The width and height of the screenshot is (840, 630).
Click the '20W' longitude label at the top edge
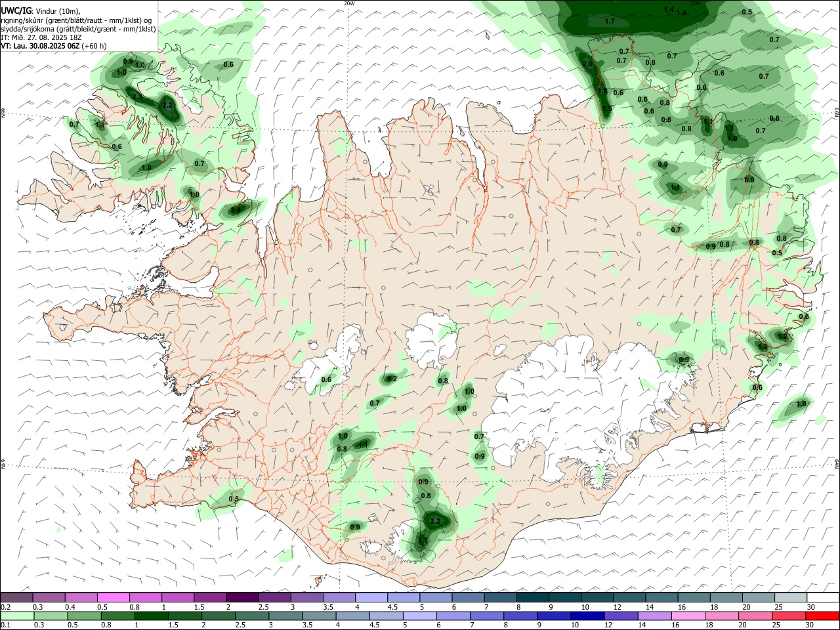[x=350, y=3]
